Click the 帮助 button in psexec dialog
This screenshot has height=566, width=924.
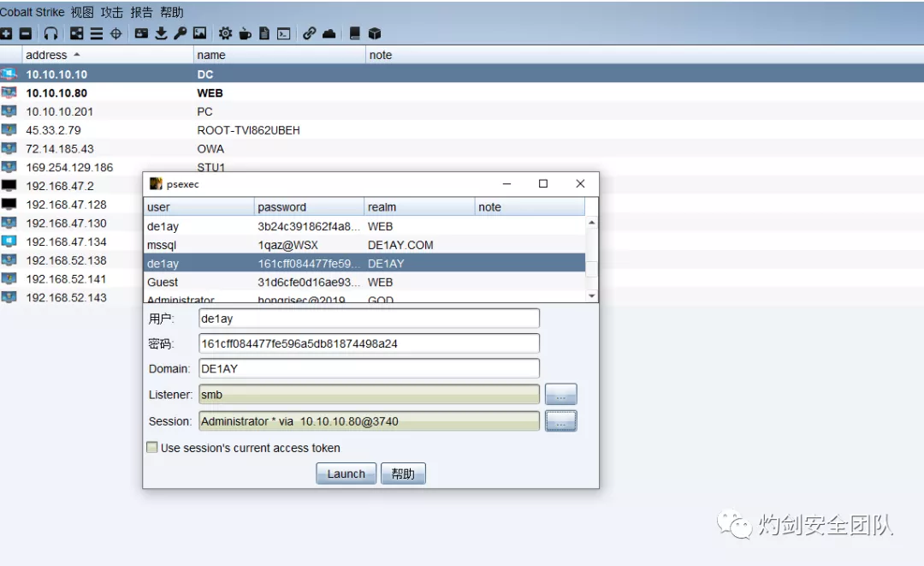(x=403, y=474)
